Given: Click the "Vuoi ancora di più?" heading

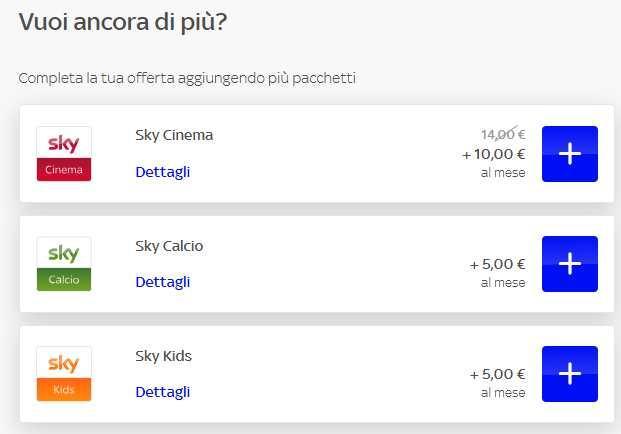Looking at the screenshot, I should (x=122, y=21).
